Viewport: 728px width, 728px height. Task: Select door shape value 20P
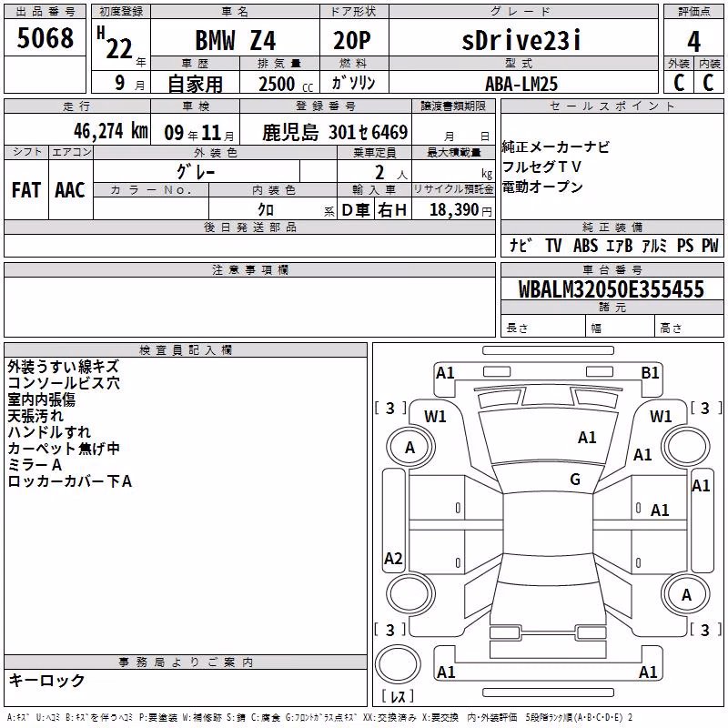point(352,40)
